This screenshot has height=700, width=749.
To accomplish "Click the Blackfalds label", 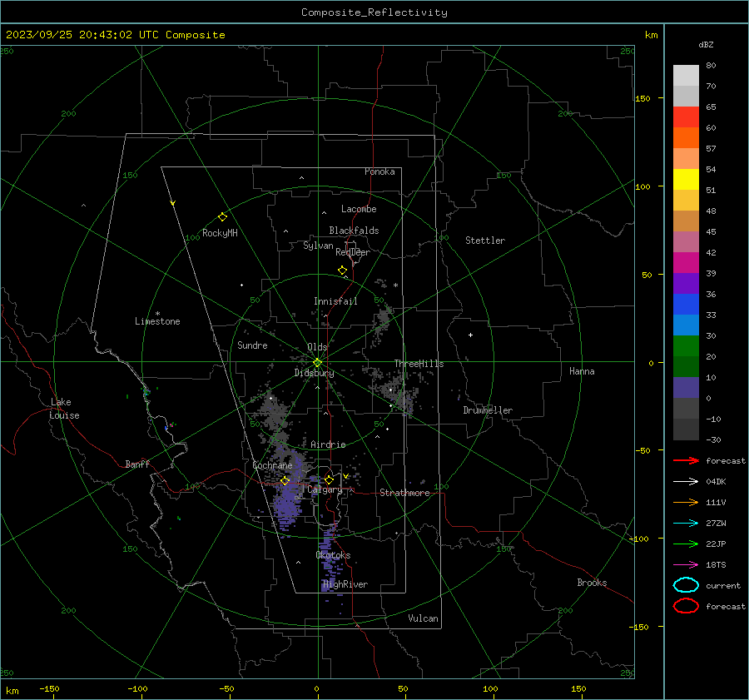I will [x=354, y=231].
